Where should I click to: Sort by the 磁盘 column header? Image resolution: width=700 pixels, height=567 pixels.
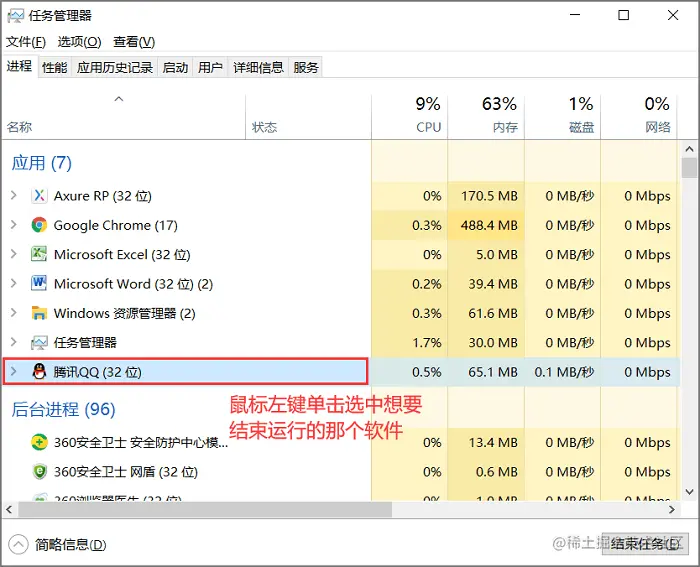point(562,115)
